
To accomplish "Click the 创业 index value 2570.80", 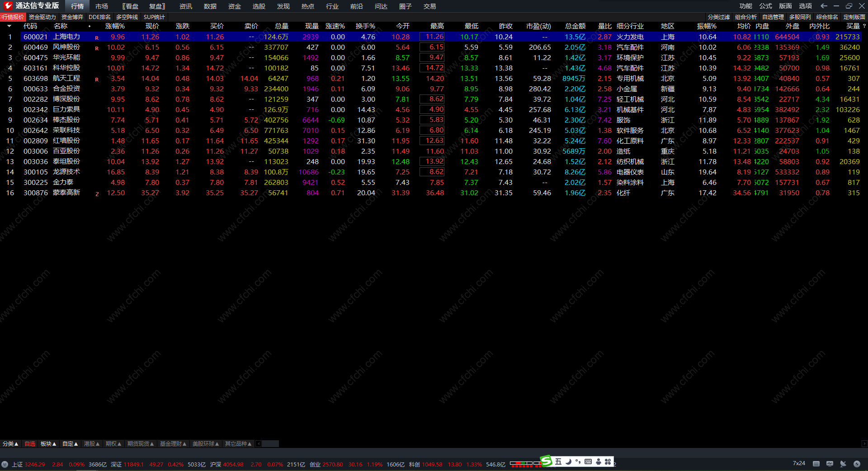I will point(333,464).
